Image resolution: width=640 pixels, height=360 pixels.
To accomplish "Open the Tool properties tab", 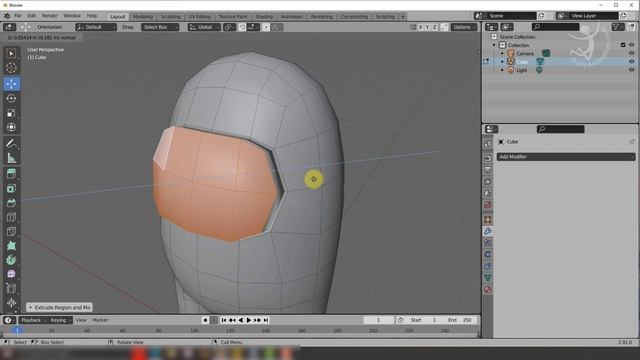I will pyautogui.click(x=488, y=144).
